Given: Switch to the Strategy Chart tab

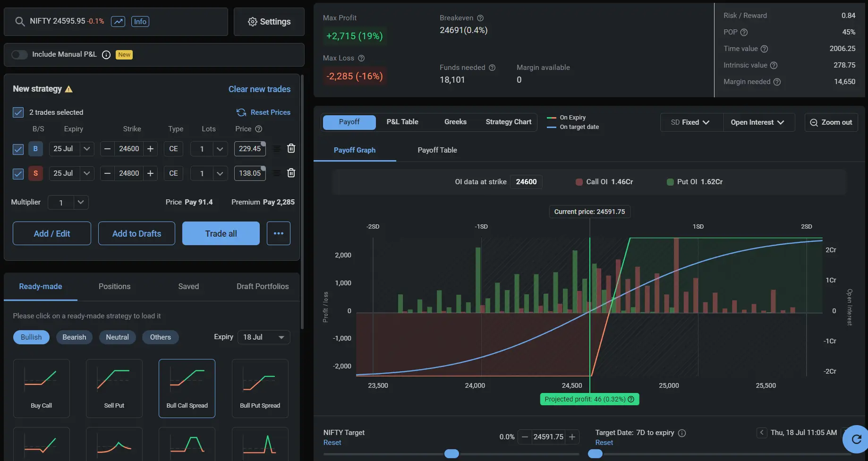Looking at the screenshot, I should 508,122.
